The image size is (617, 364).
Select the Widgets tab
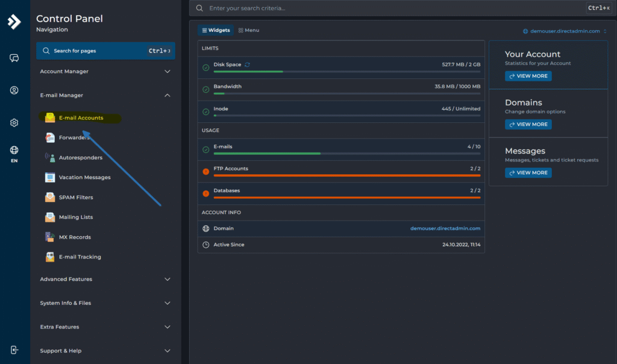tap(216, 30)
